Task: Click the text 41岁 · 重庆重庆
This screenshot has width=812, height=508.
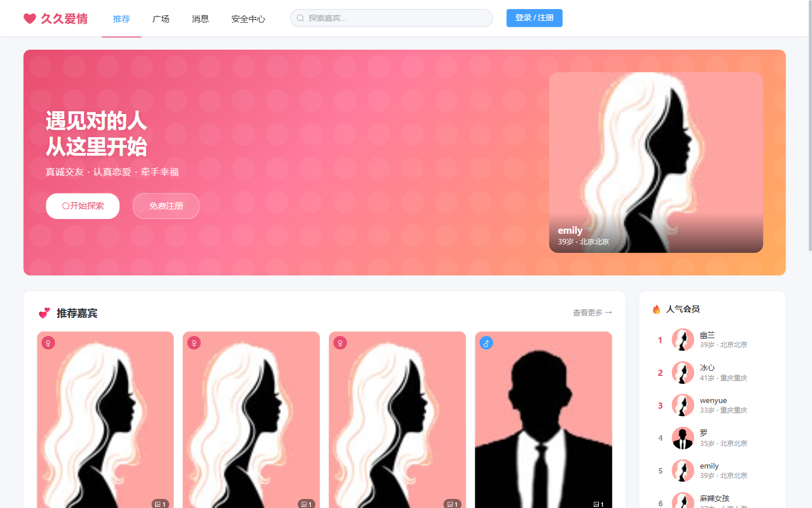Action: [x=723, y=378]
